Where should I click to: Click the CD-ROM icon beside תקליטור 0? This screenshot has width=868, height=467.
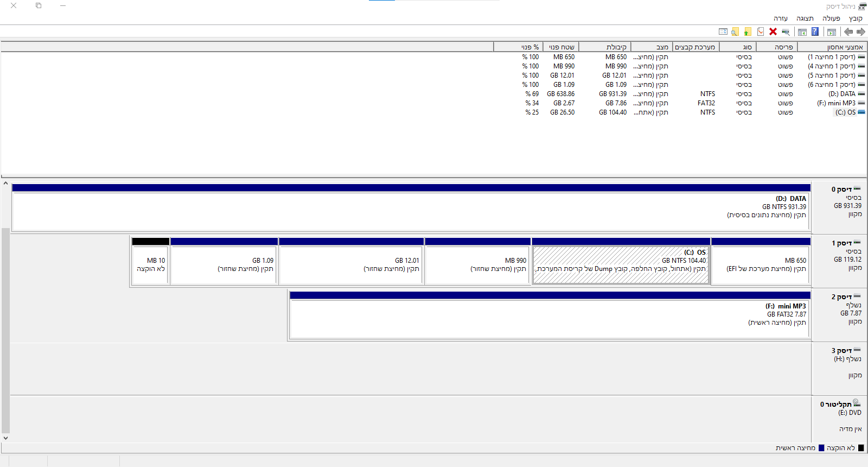click(x=857, y=403)
